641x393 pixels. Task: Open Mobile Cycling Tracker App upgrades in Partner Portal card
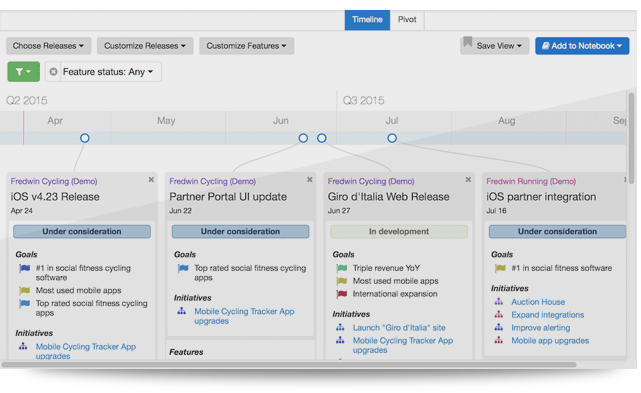tap(244, 316)
